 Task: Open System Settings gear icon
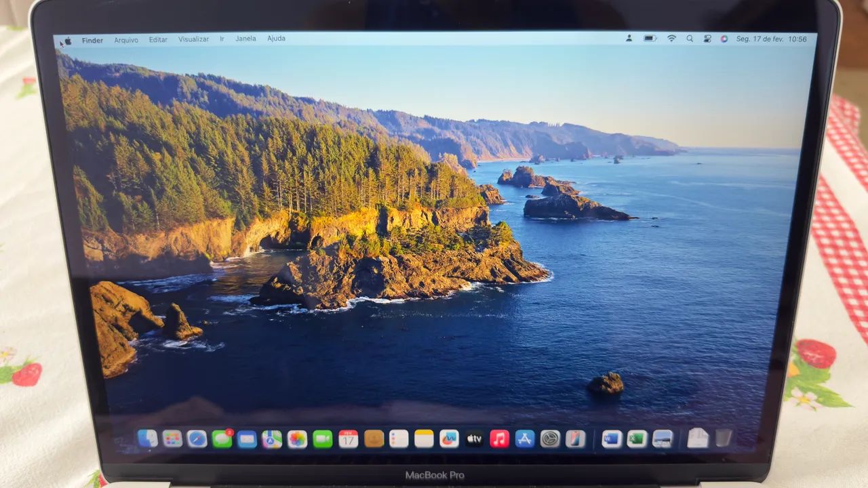click(550, 439)
